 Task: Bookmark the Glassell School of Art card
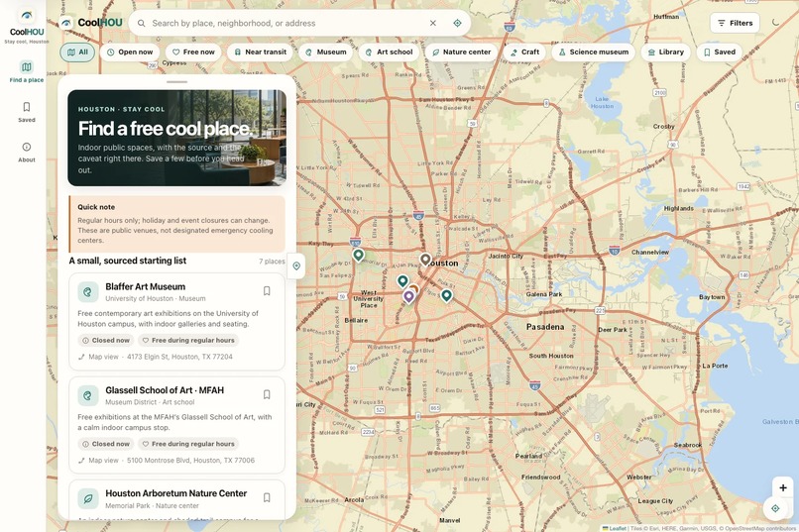267,394
